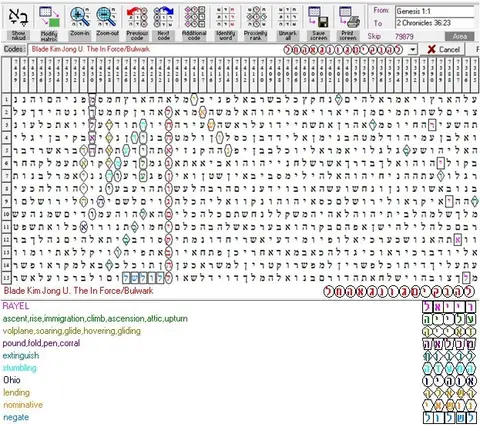Click the black circled Hebrew letters beside Ohio
This screenshot has height=425, width=480.
pyautogui.click(x=449, y=381)
